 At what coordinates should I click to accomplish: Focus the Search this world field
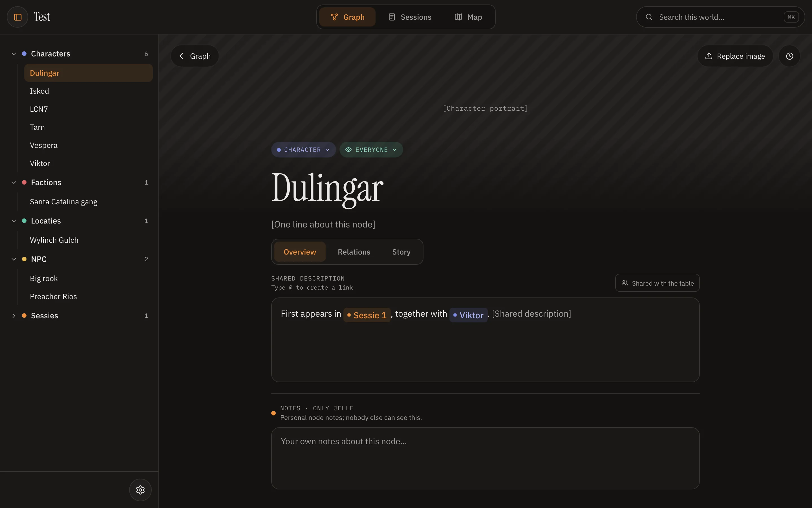pyautogui.click(x=720, y=17)
